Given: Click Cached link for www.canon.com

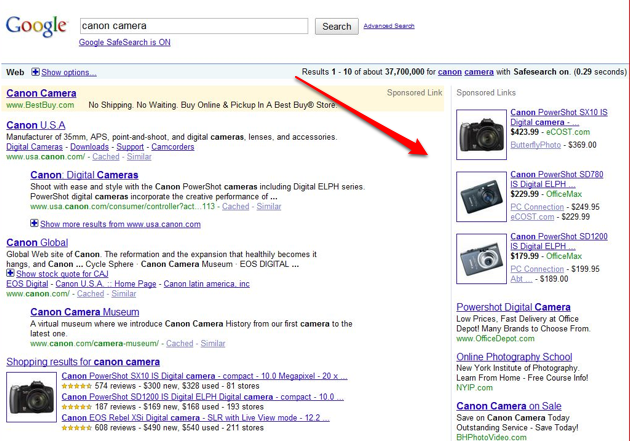Looking at the screenshot, I should pos(90,294).
